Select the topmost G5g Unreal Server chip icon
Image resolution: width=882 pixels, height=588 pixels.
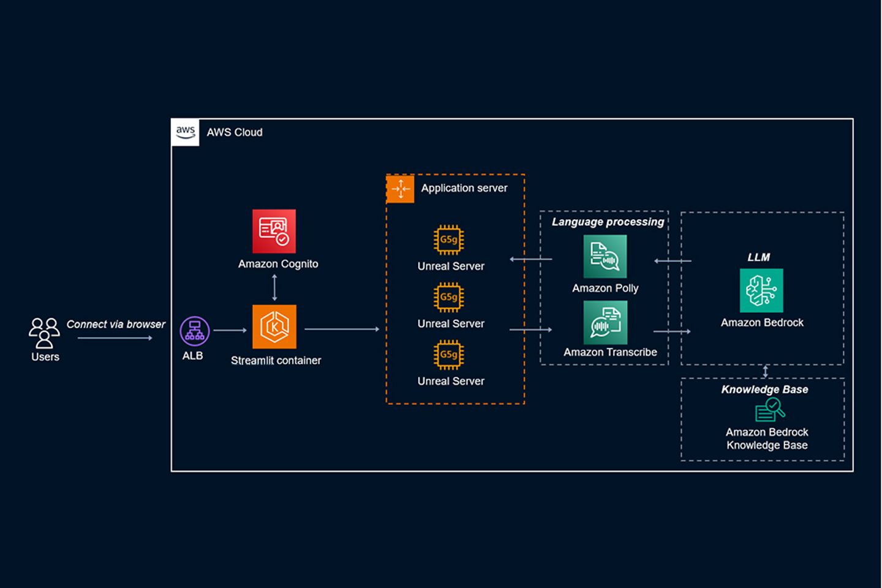pyautogui.click(x=448, y=239)
